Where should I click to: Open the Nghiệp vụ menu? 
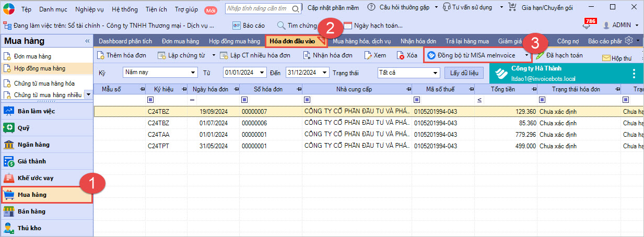pyautogui.click(x=89, y=9)
